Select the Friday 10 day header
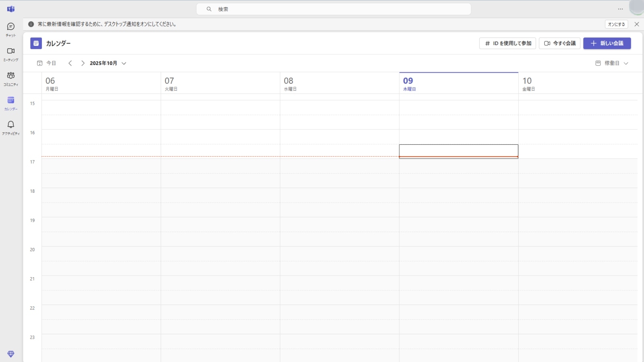644x362 pixels. pyautogui.click(x=528, y=84)
